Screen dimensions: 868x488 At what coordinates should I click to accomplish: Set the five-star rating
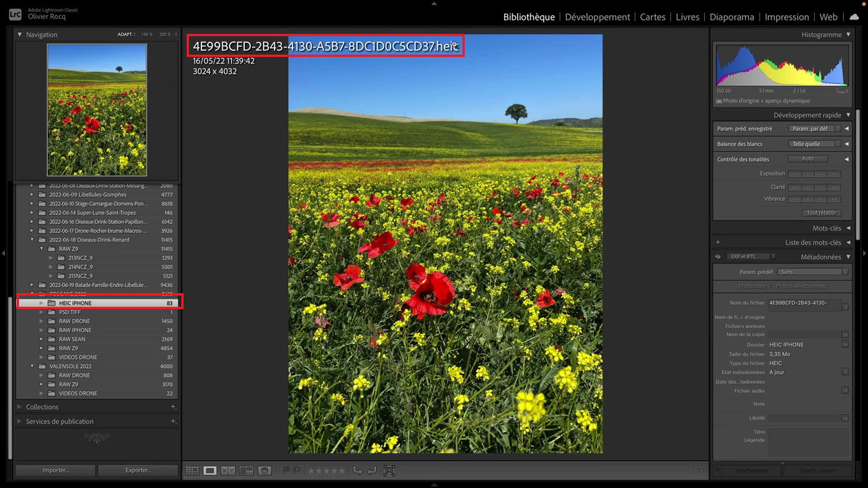point(342,470)
